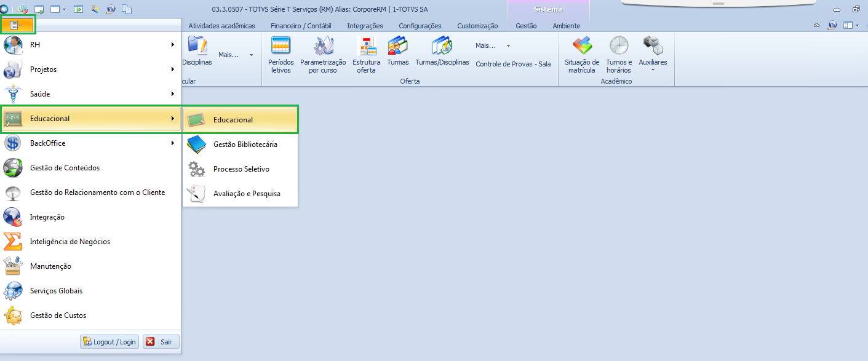Open Turmas from the ribbon
The width and height of the screenshot is (868, 361).
[x=398, y=52]
